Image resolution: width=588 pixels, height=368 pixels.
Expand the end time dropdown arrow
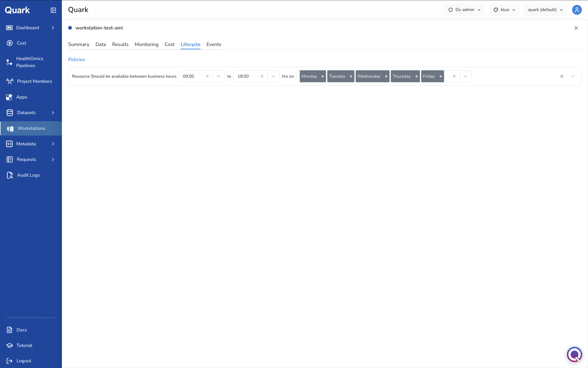click(x=273, y=76)
